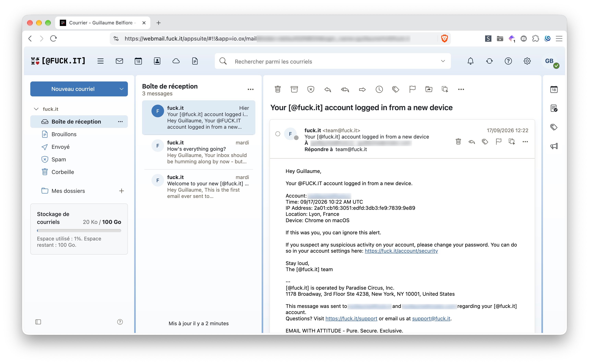Set a reminder with the clock icon
The width and height of the screenshot is (589, 364).
pos(379,89)
